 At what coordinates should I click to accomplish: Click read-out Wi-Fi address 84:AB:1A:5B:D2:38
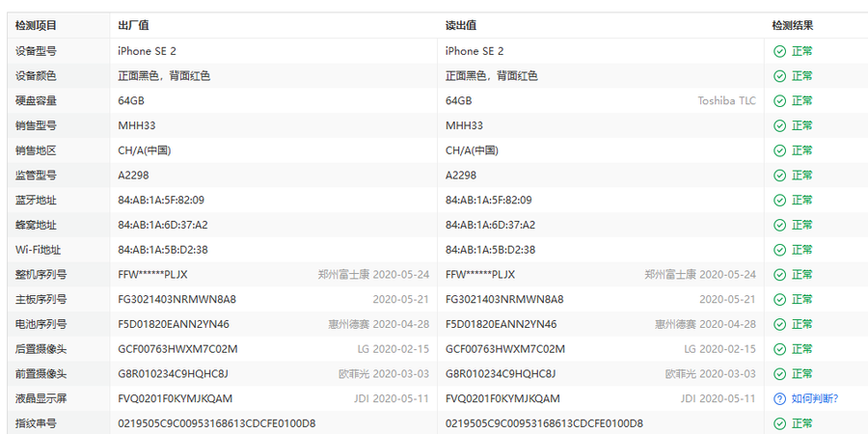[x=491, y=250]
